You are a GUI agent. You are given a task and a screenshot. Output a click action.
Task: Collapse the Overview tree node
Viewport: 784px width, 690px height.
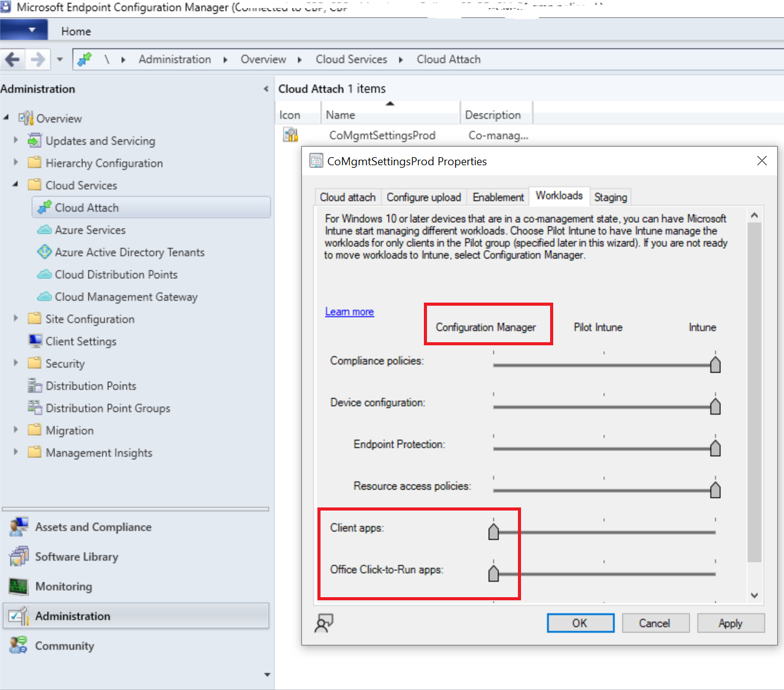point(6,118)
